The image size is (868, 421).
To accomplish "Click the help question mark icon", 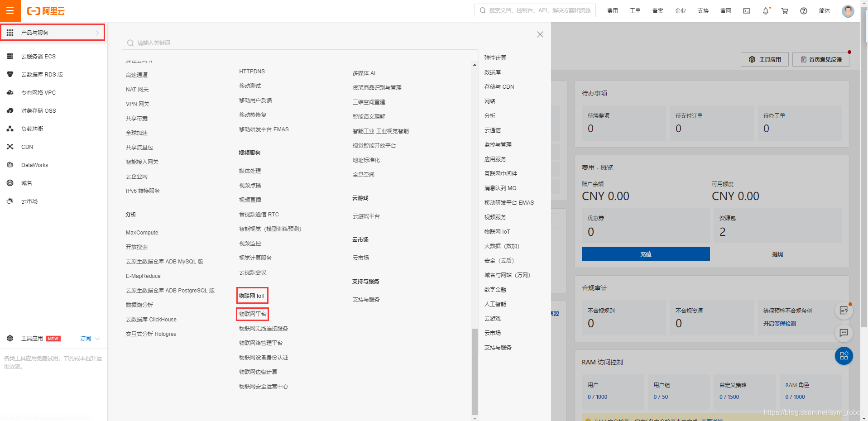I will [804, 11].
